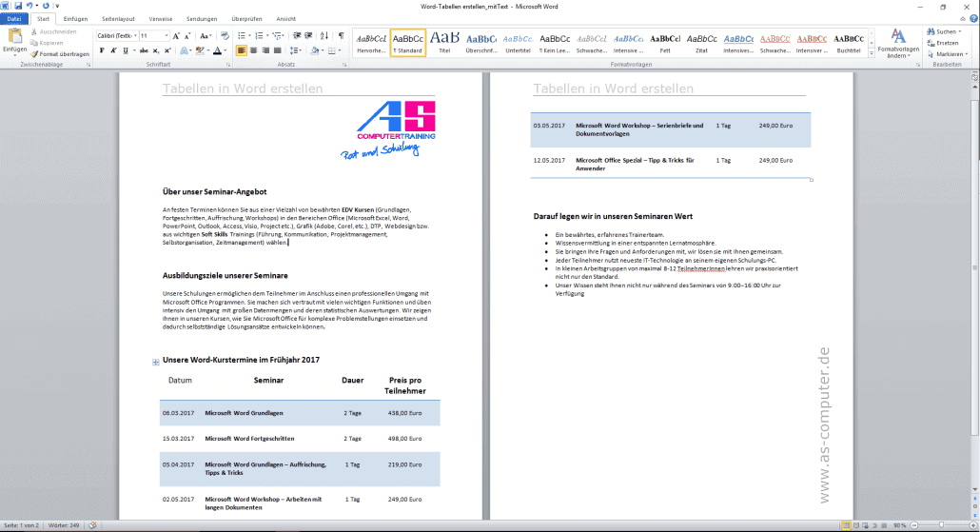The width and height of the screenshot is (980, 532).
Task: Click Suchen in Bearbeiten group
Action: (945, 31)
